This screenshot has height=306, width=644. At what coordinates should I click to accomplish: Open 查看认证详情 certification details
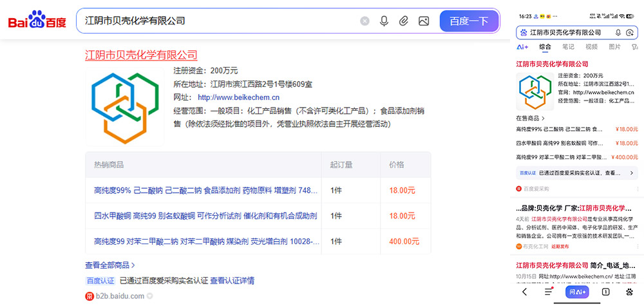(x=232, y=281)
